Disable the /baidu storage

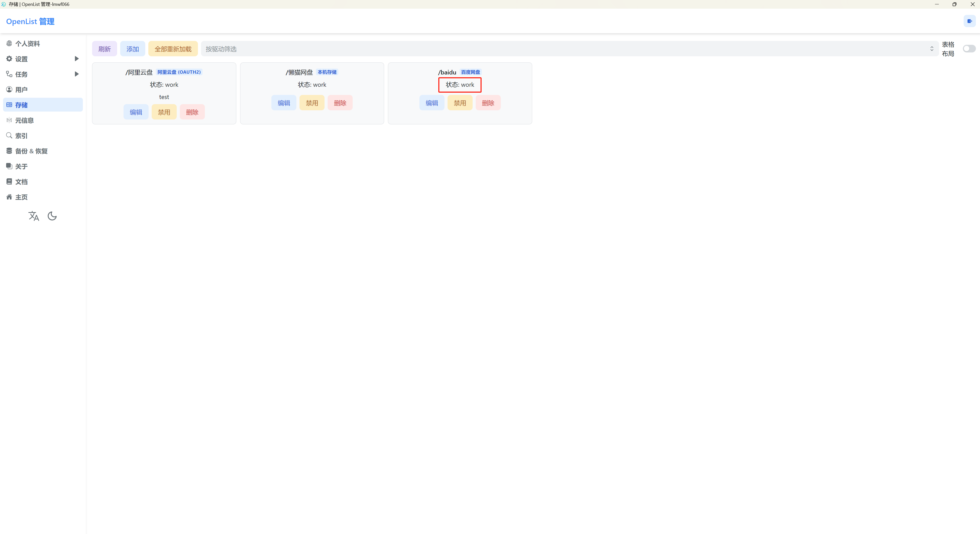(460, 103)
